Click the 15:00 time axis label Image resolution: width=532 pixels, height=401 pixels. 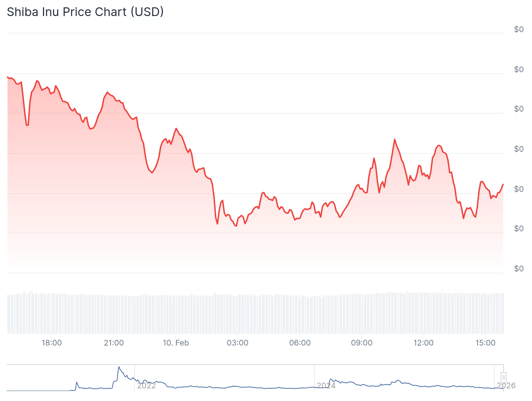485,343
